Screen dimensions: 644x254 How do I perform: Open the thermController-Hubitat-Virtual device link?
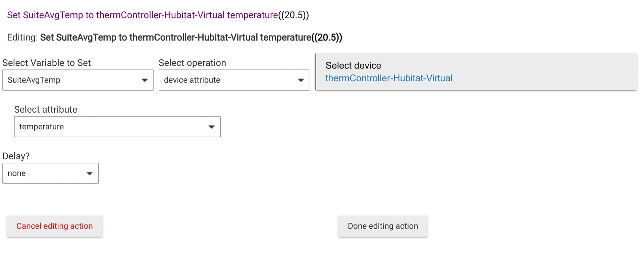[x=389, y=78]
